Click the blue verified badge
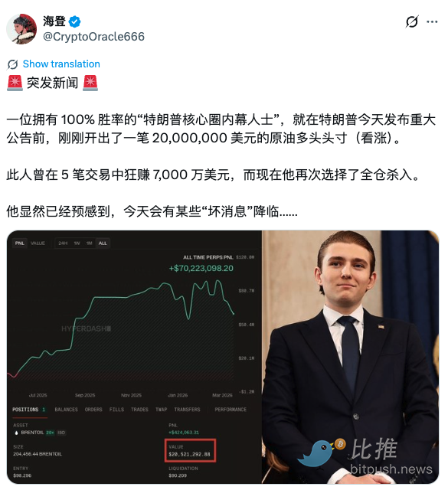The height and width of the screenshot is (490, 448). pos(75,21)
